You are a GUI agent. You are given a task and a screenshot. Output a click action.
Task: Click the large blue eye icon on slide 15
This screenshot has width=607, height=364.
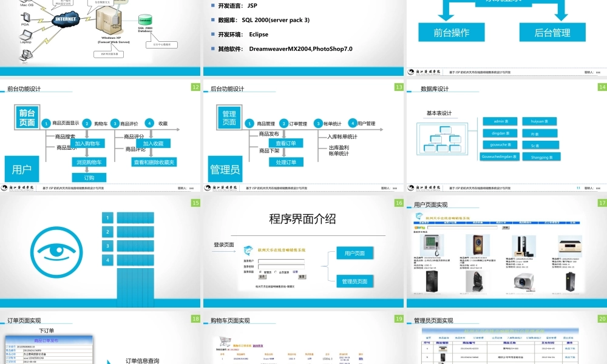pos(57,251)
